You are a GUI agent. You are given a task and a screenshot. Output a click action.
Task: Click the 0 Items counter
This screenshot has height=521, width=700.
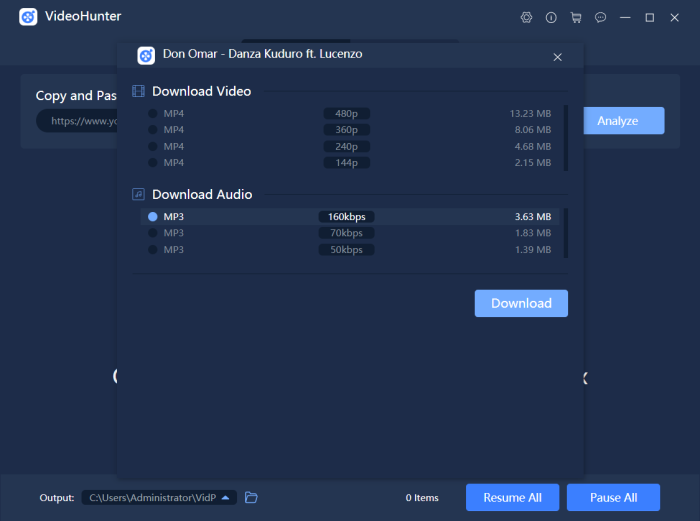coord(422,497)
